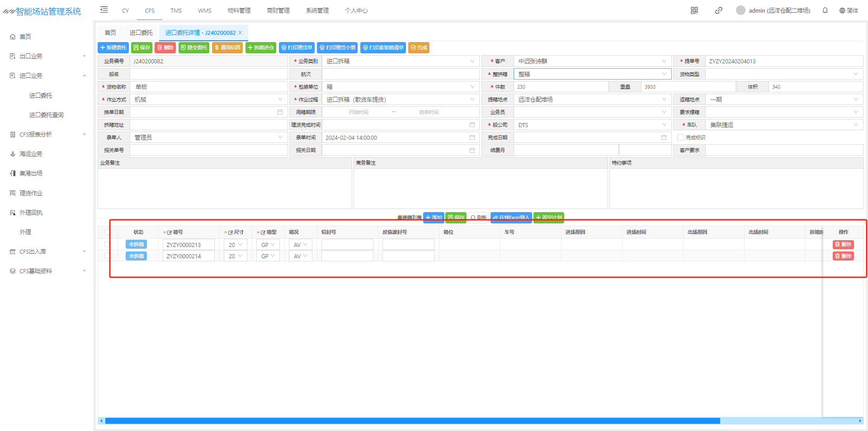Open 箱型 GP dropdown for ZYZY0000214
868x431 pixels.
[x=268, y=256]
